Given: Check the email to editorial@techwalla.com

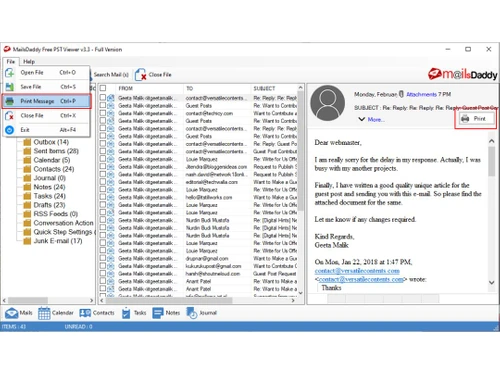Looking at the screenshot, I should [103, 182].
